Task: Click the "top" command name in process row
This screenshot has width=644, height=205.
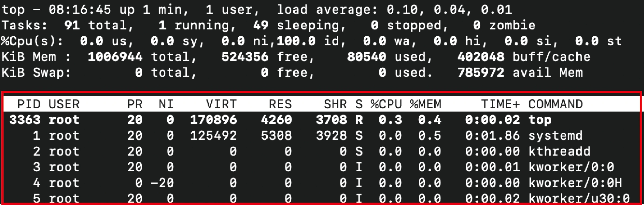Action: click(x=540, y=120)
